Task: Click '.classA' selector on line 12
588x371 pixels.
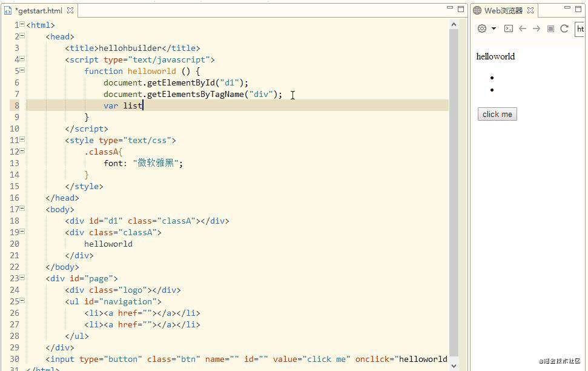Action: 103,152
